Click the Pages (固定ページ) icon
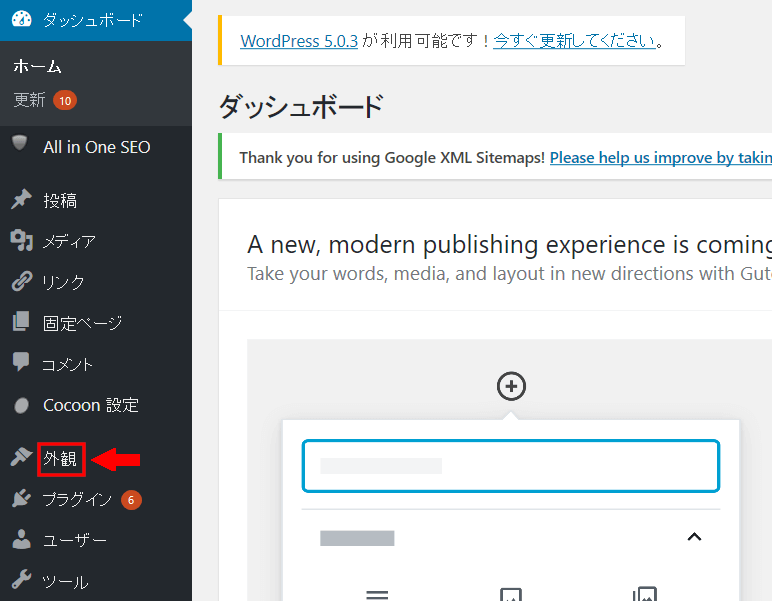Viewport: 772px width, 601px height. pyautogui.click(x=21, y=323)
